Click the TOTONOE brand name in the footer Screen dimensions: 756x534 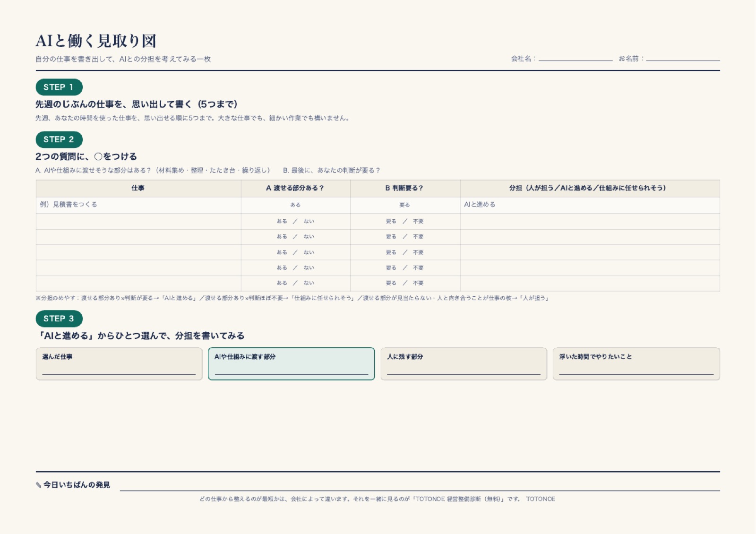[541, 499]
